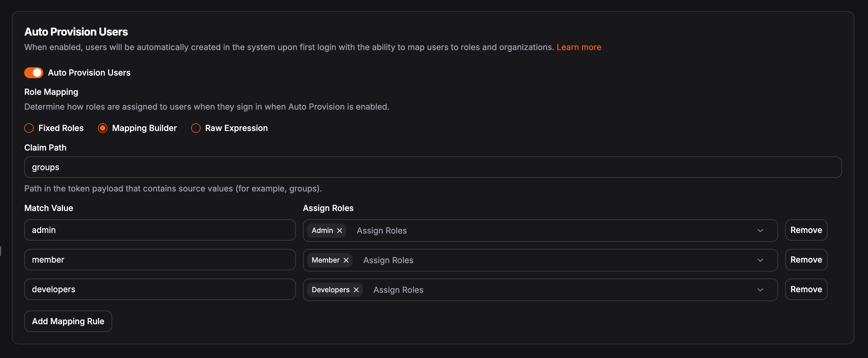The height and width of the screenshot is (358, 868).
Task: Click the member match value field
Action: click(x=160, y=260)
